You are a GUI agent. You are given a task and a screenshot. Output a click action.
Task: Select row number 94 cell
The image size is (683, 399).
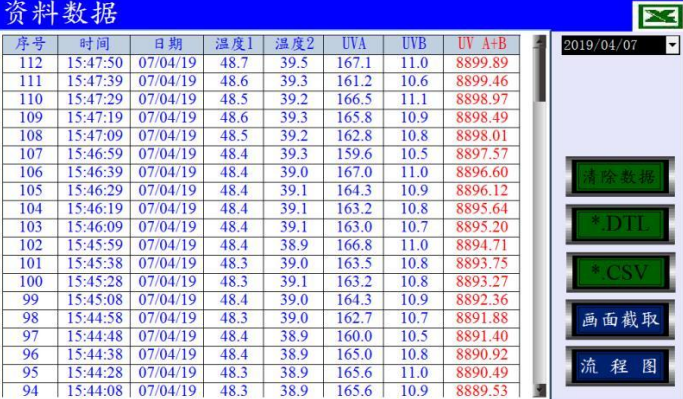[30, 391]
